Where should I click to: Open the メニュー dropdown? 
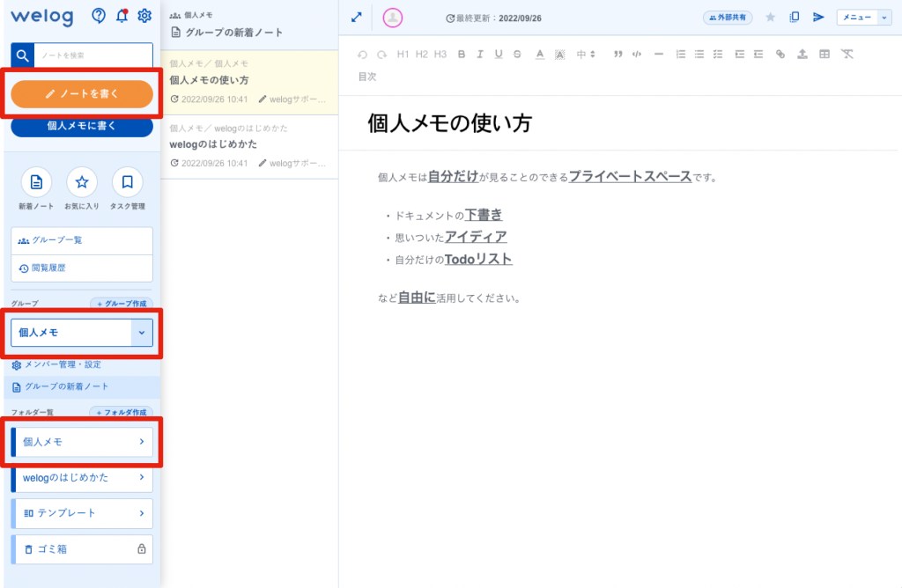[x=861, y=16]
